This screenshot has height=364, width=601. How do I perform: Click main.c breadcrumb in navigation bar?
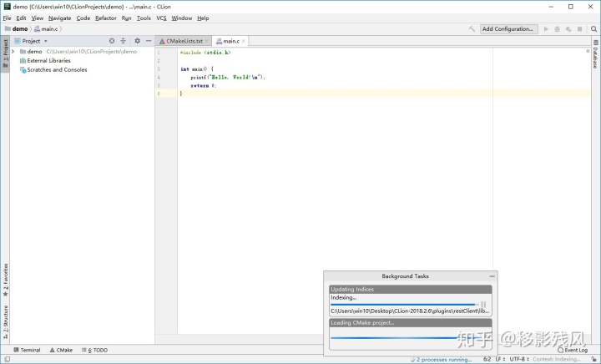pos(46,29)
